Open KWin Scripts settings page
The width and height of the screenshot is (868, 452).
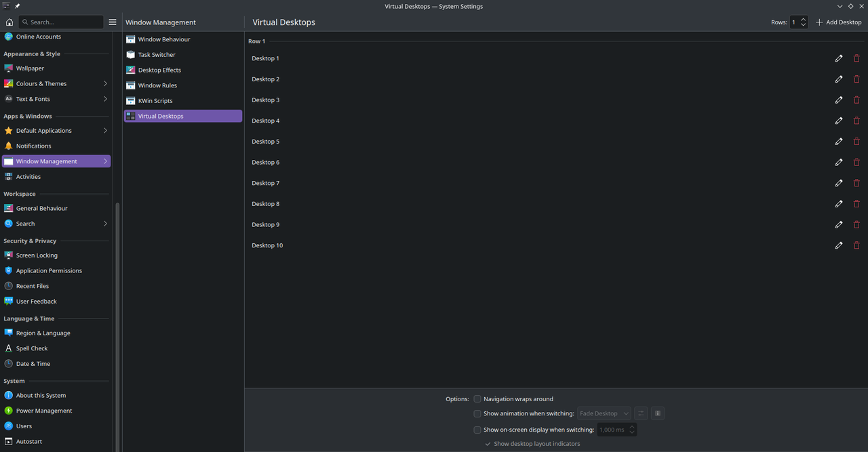click(182, 101)
